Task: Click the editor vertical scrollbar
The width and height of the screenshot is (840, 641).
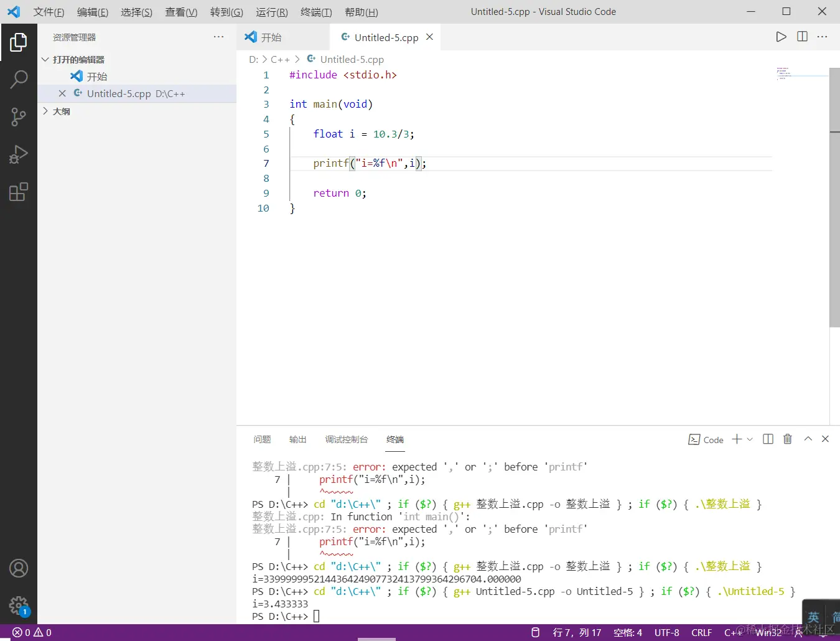Action: 834,198
